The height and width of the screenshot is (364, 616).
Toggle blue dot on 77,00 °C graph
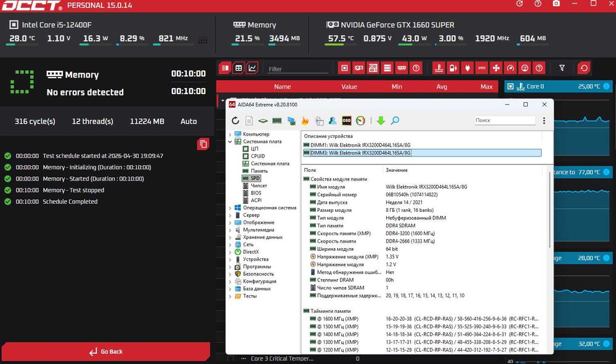[607, 172]
